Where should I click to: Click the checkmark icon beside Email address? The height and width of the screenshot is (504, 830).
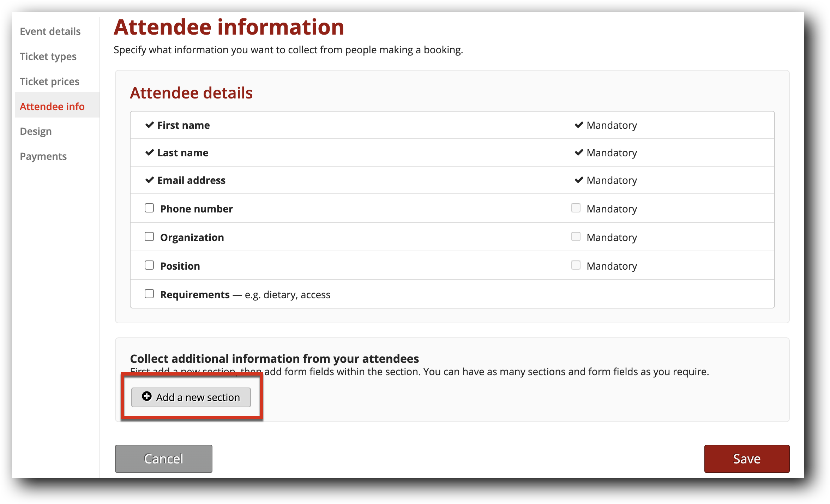[149, 180]
